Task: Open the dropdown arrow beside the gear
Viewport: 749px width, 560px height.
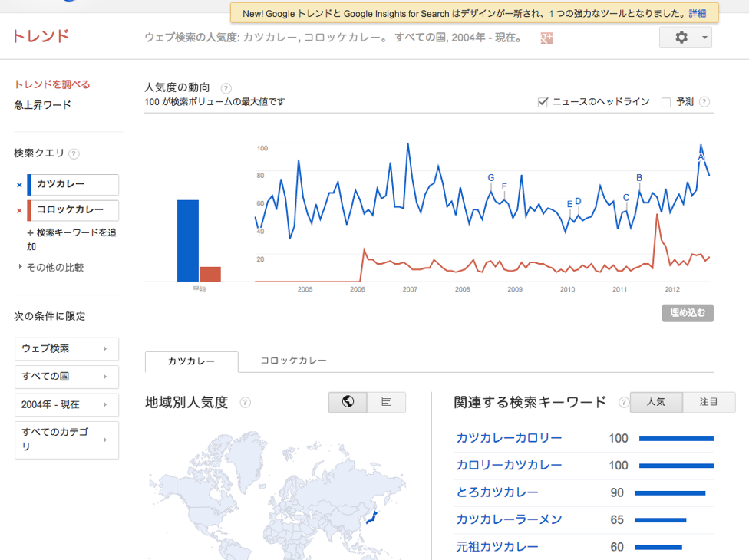Action: click(704, 38)
